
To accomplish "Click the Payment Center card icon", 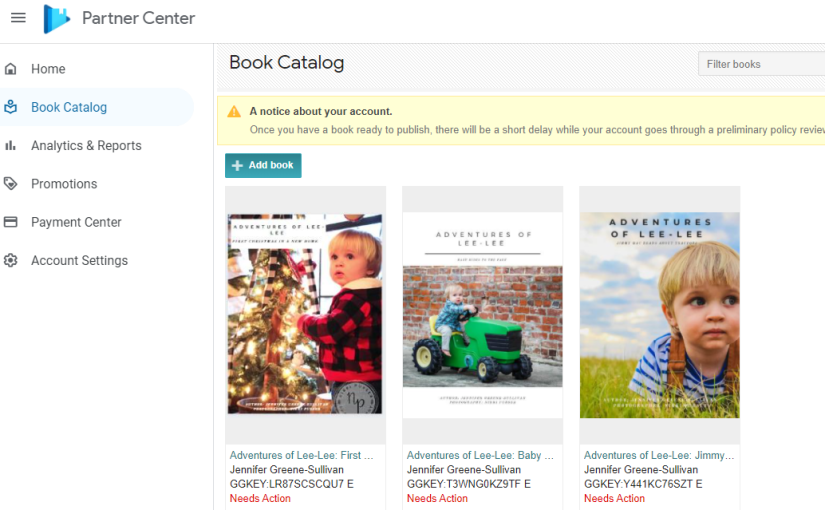I will tap(11, 222).
